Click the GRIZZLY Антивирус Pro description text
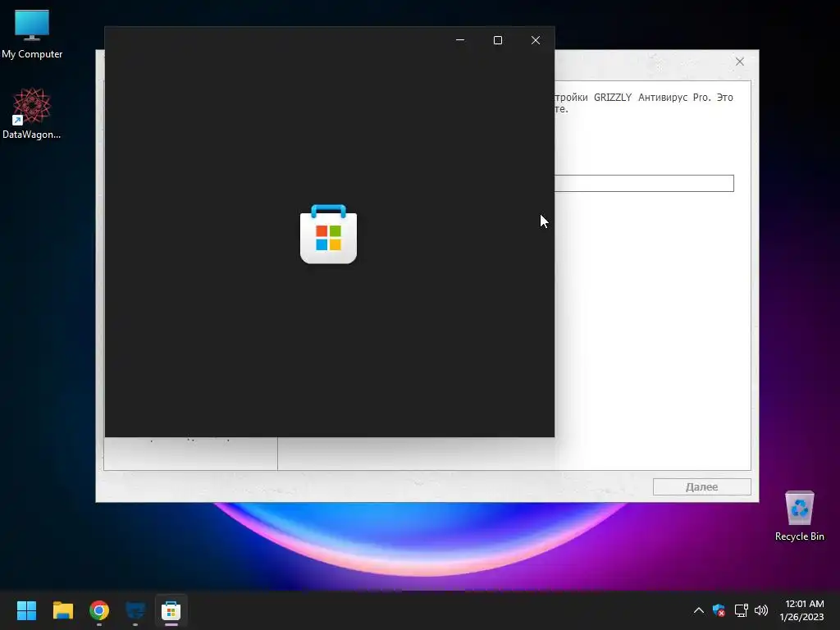This screenshot has height=630, width=840. pyautogui.click(x=643, y=103)
